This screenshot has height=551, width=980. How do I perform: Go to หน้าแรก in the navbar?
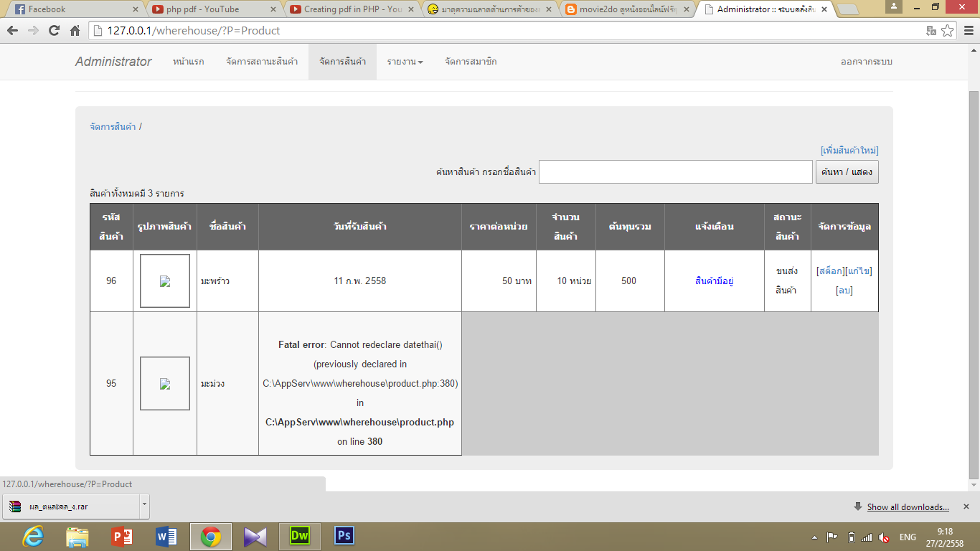coord(188,62)
